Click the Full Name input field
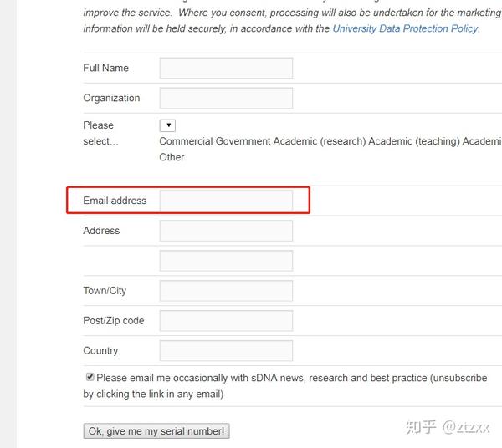Viewport: 502px width, 448px height. click(x=226, y=69)
